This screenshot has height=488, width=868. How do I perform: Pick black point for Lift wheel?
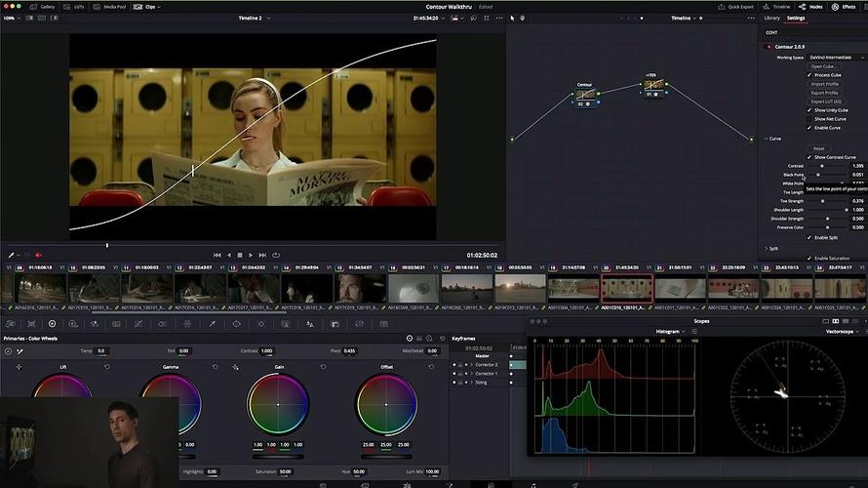tap(19, 367)
